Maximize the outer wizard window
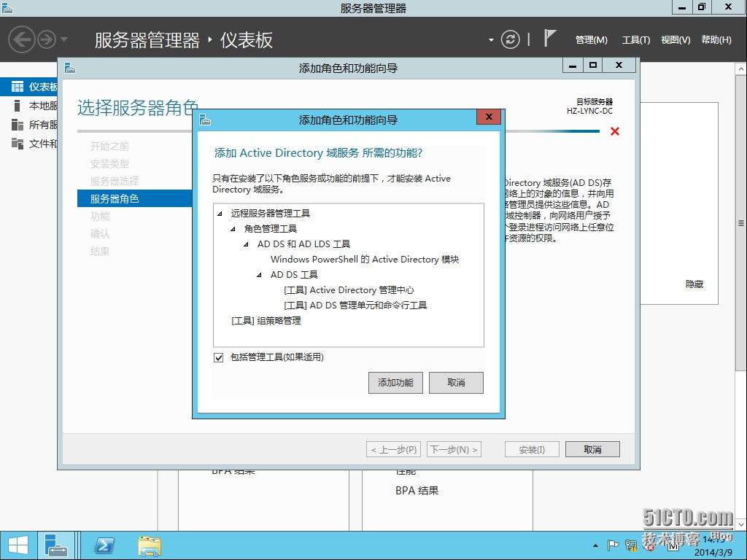The height and width of the screenshot is (560, 747). tap(592, 65)
